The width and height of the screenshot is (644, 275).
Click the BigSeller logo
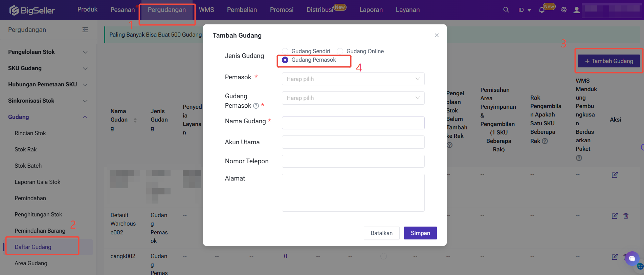[x=32, y=10]
